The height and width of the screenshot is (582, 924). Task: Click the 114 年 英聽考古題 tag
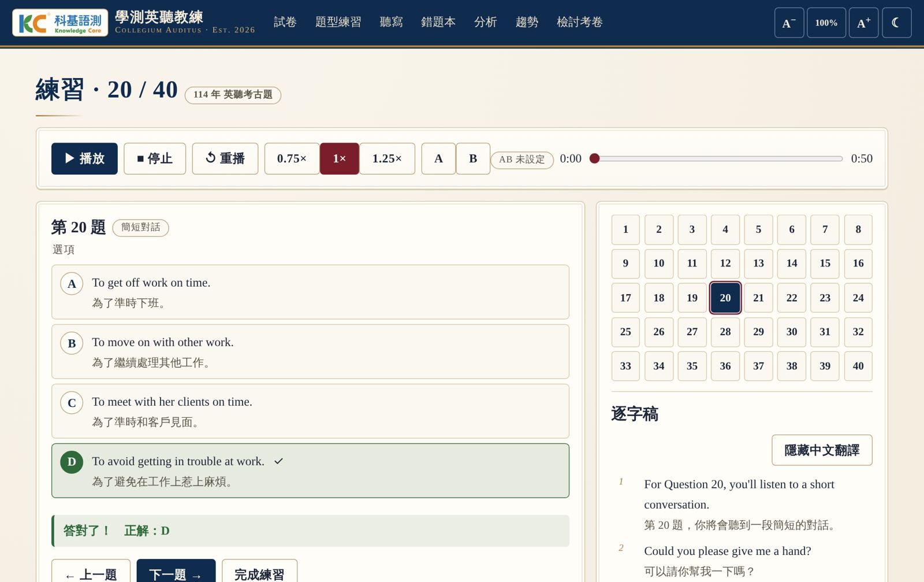coord(233,95)
